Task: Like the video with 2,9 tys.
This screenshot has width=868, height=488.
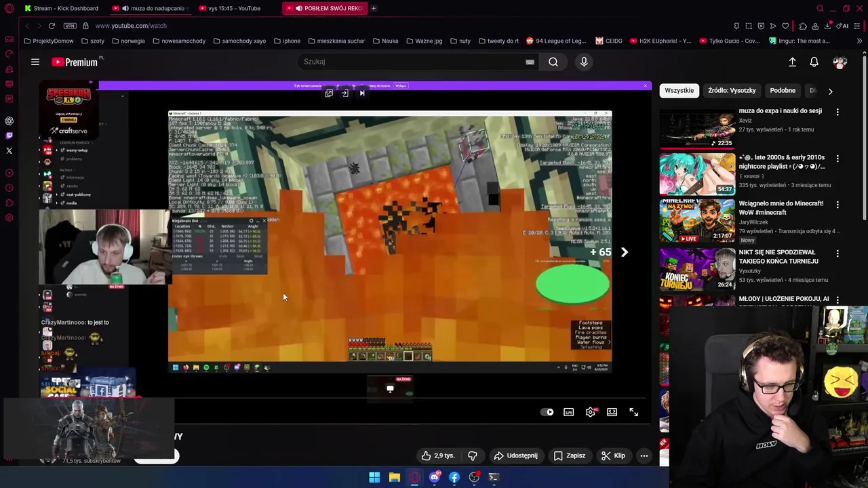Action: tap(438, 455)
